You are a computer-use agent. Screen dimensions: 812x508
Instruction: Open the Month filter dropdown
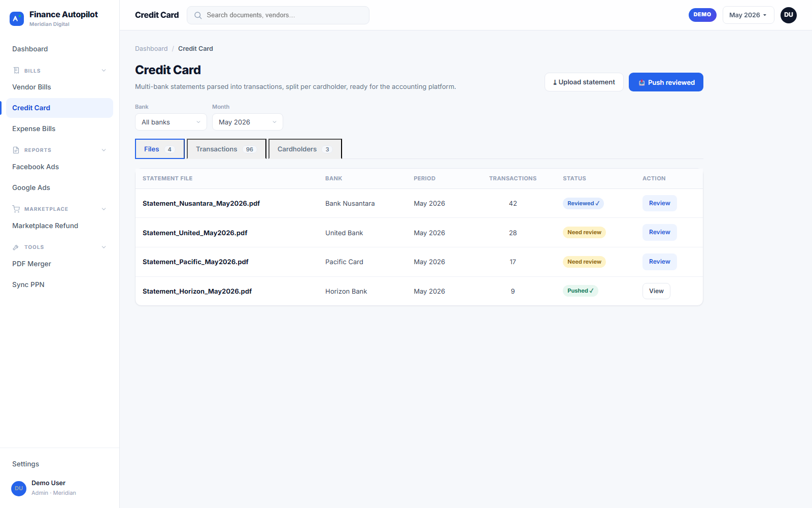click(x=248, y=122)
